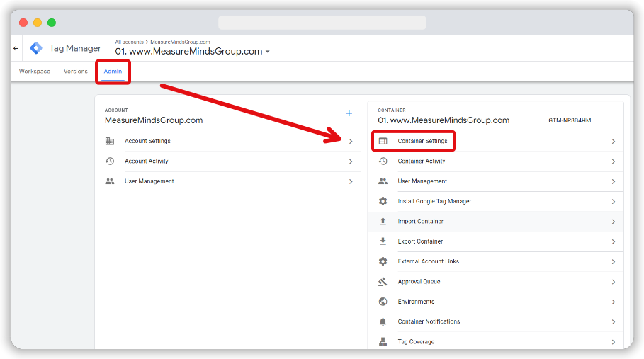The height and width of the screenshot is (359, 644).
Task: Open Import Container
Action: point(421,222)
